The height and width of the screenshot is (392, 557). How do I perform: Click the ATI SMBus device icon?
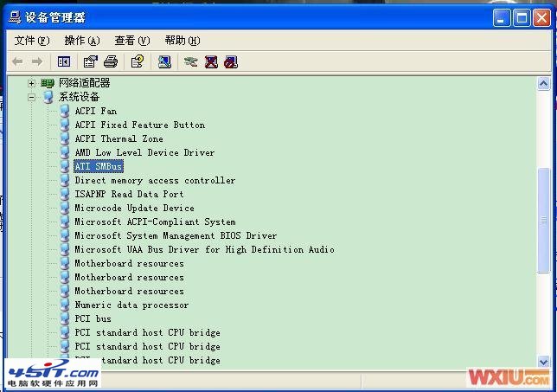pos(65,166)
